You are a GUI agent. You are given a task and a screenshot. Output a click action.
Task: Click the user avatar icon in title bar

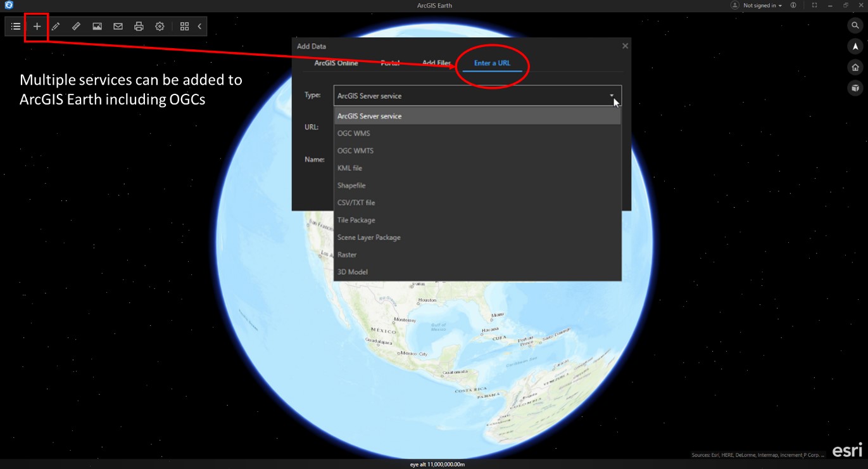tap(735, 5)
